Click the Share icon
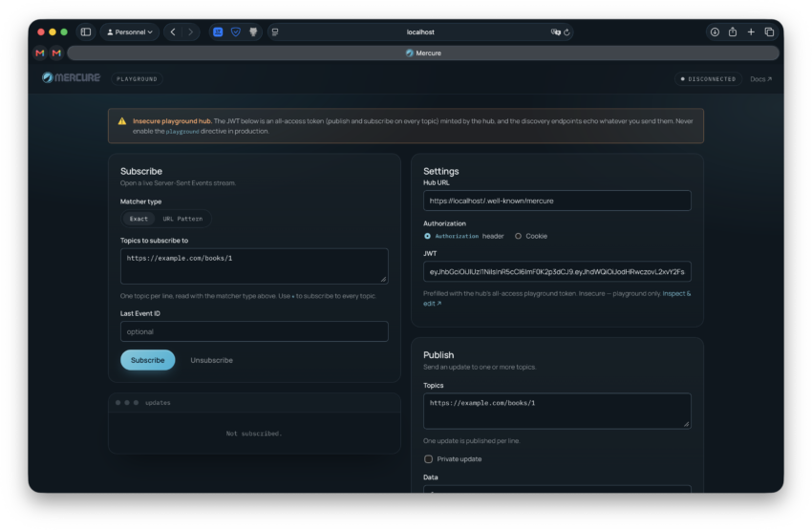Image resolution: width=812 pixels, height=530 pixels. [733, 32]
